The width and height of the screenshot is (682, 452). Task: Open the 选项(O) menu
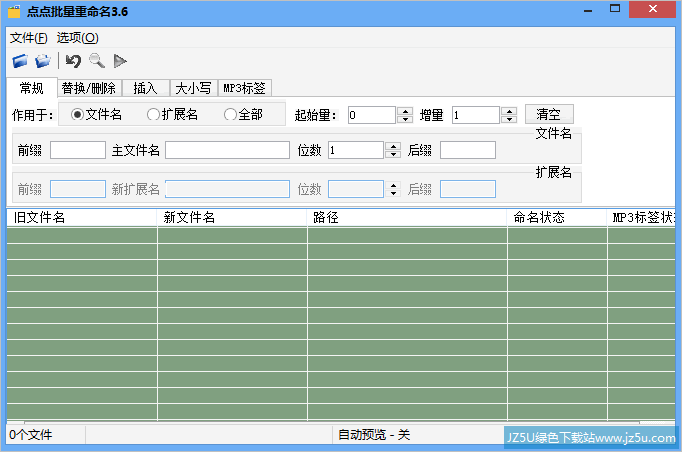(77, 38)
